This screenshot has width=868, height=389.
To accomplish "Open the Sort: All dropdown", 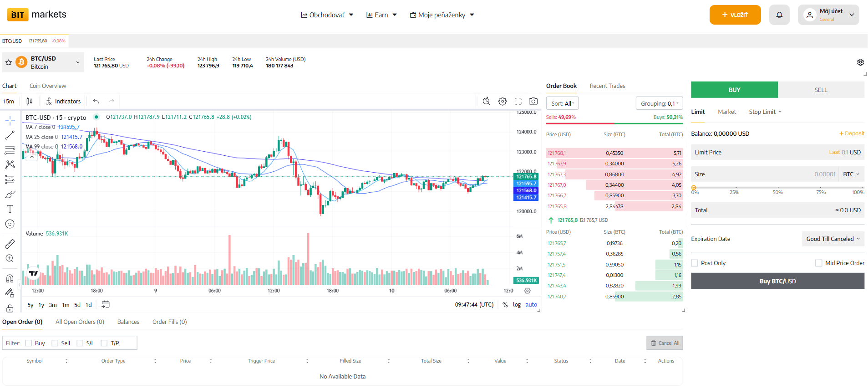I will (562, 104).
